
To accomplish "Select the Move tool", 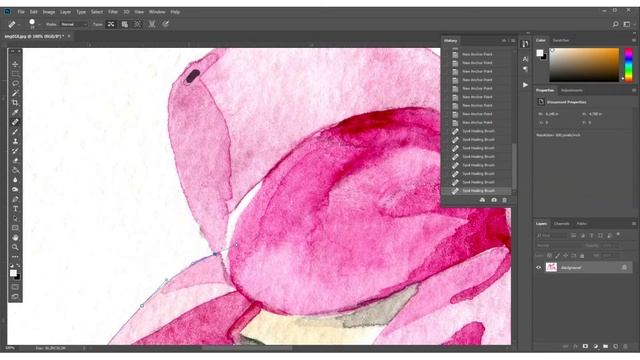I will 15,64.
